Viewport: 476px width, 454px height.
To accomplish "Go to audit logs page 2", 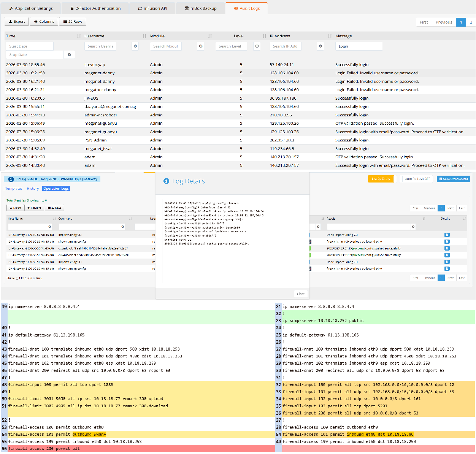I will (471, 22).
